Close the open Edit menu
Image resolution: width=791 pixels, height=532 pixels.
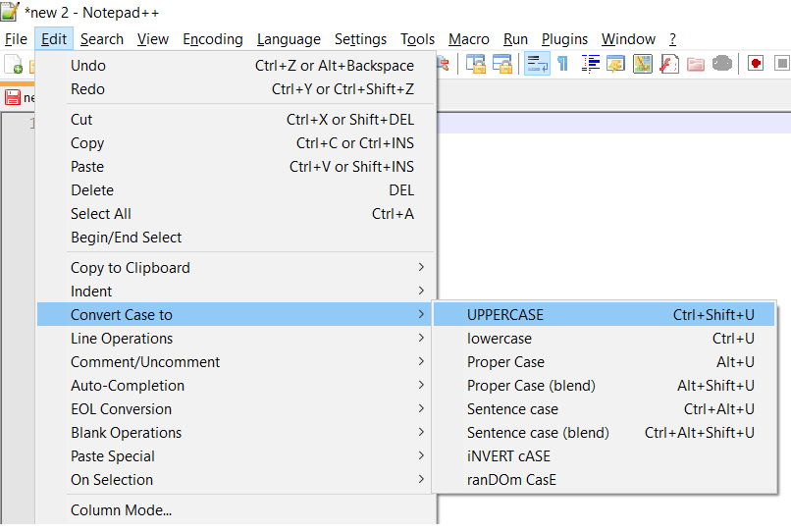tap(54, 39)
